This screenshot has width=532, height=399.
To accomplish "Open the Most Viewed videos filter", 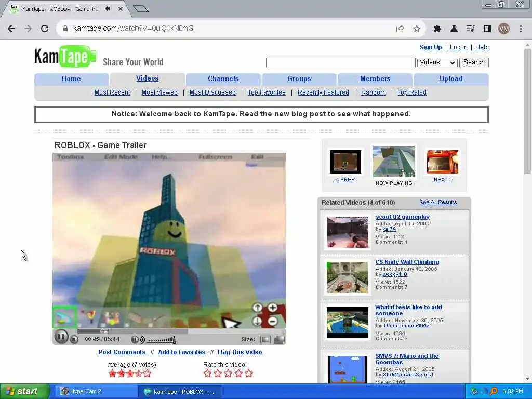I will [x=159, y=92].
